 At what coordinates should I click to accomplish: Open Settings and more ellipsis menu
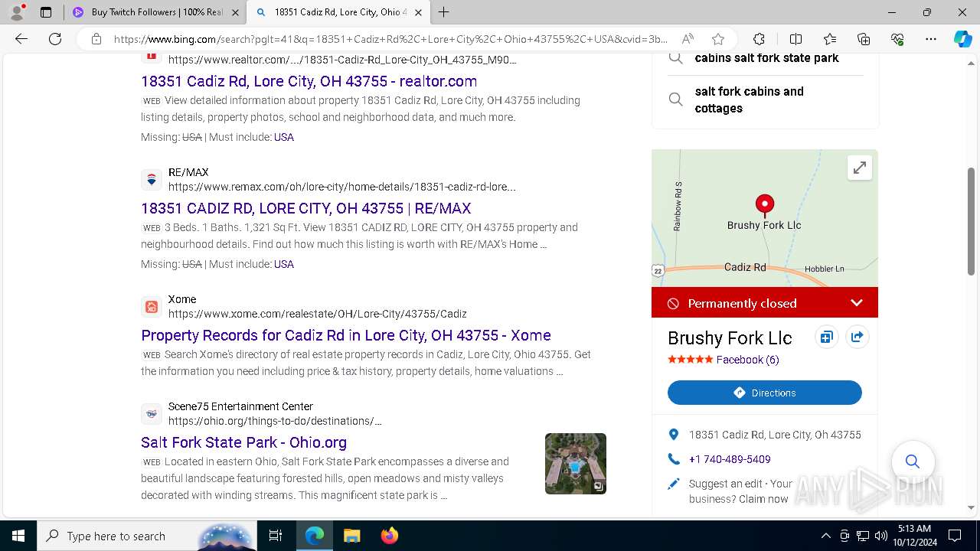tap(931, 39)
